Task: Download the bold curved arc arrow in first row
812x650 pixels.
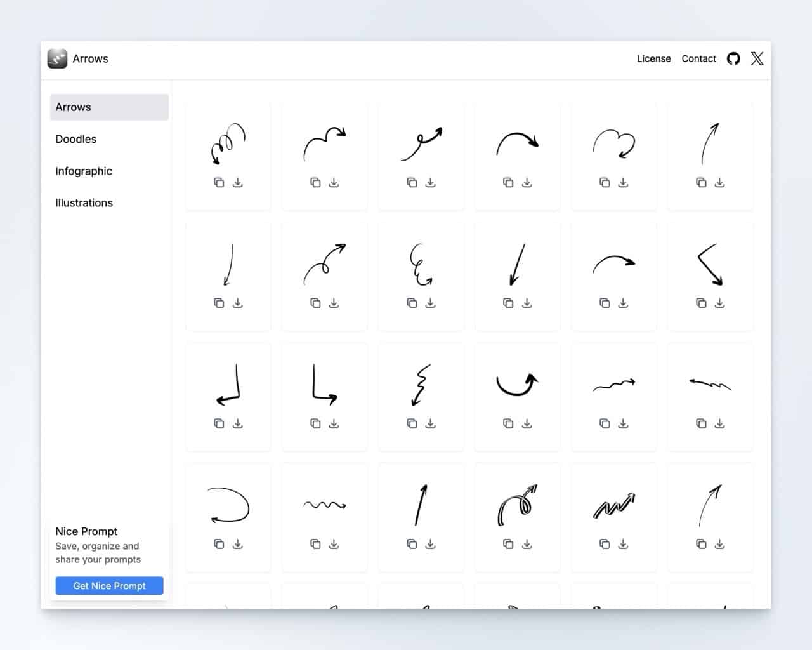Action: 527,183
